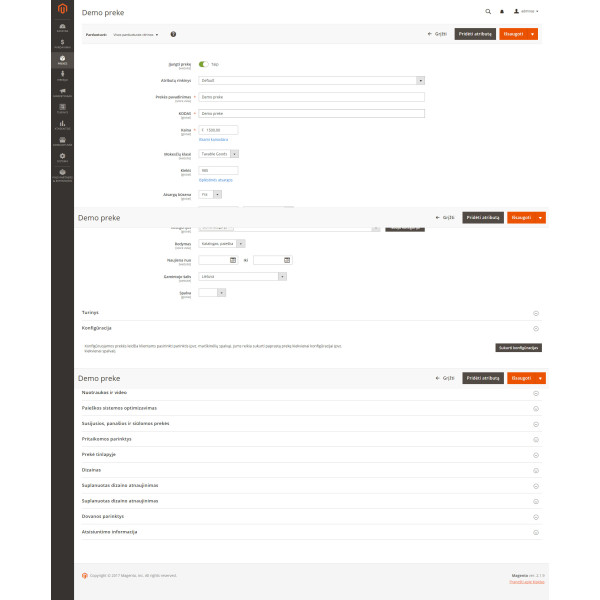Open the Sales dollar-sign menu in sidebar
The image size is (600, 600).
coord(62,44)
